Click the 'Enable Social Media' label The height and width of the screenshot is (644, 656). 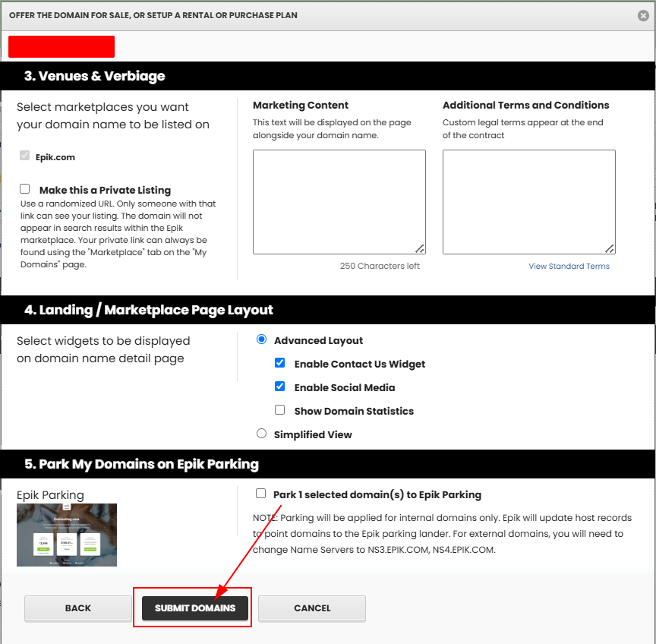345,388
